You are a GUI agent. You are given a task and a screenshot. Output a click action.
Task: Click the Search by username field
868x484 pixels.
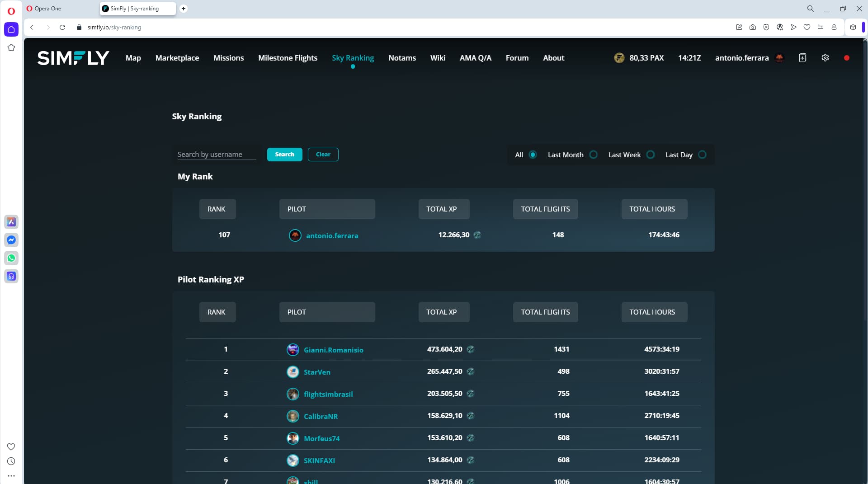click(x=217, y=155)
